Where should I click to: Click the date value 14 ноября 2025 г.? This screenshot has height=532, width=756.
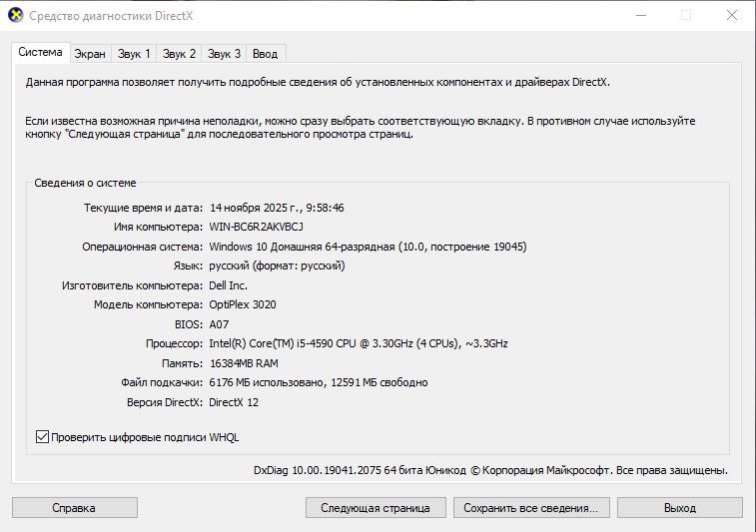pyautogui.click(x=255, y=208)
